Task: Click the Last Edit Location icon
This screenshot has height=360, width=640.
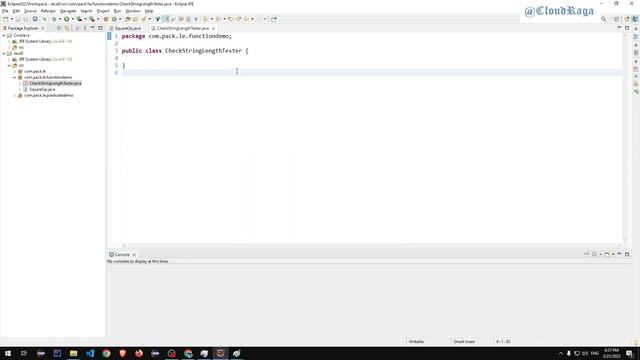Action: [x=231, y=19]
